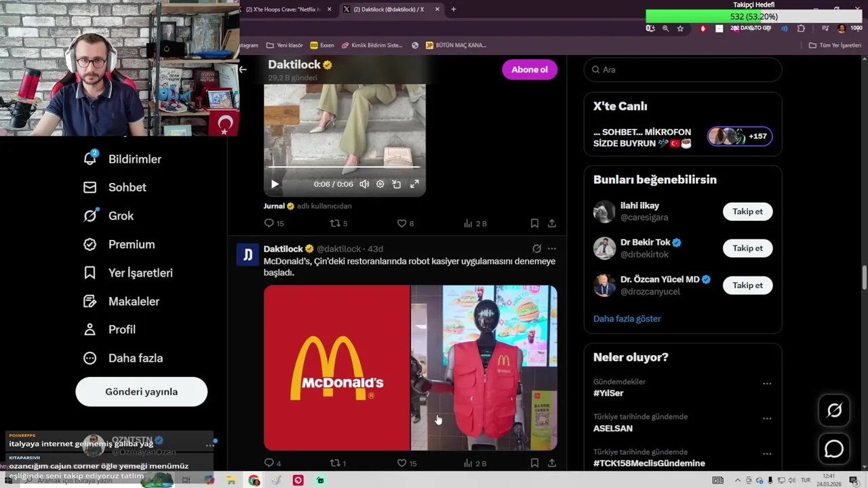Click Daha fazla göster link
Screen dimensions: 868x488
click(627, 319)
